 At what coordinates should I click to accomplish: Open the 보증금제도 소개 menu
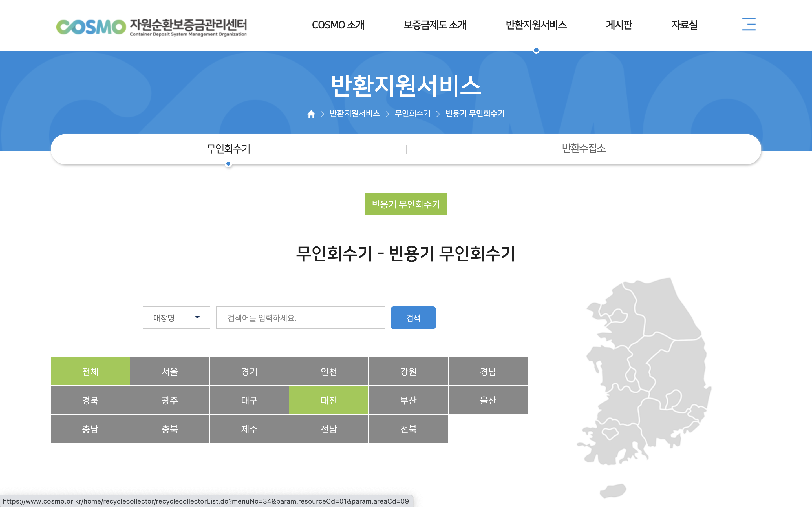click(x=434, y=25)
